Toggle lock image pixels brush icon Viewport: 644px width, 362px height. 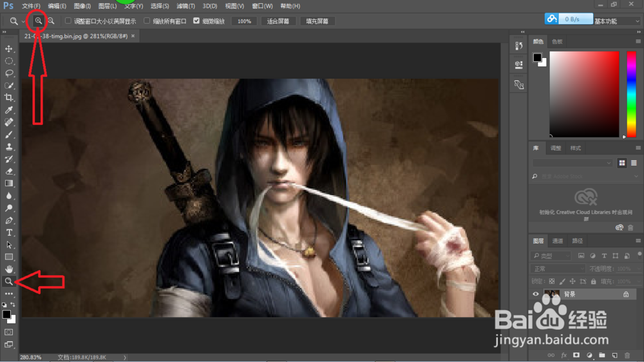click(x=562, y=281)
